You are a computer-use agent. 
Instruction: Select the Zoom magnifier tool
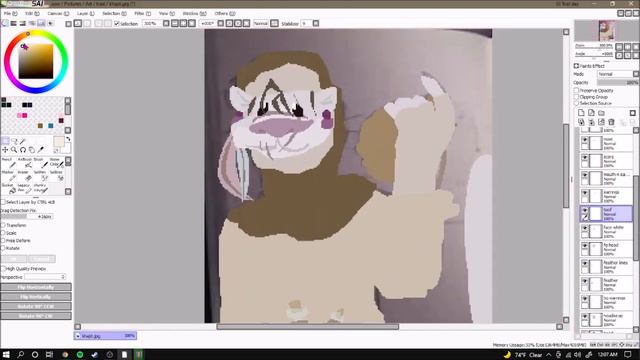(x=14, y=150)
